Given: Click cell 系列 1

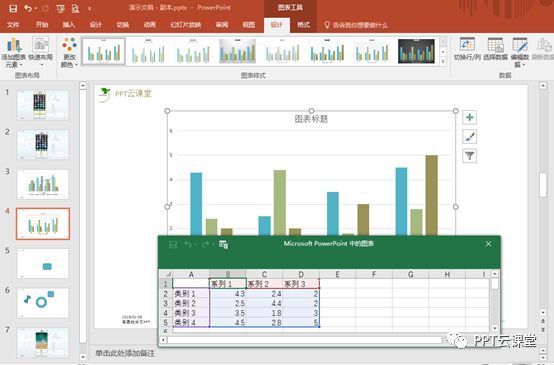Looking at the screenshot, I should coord(228,284).
